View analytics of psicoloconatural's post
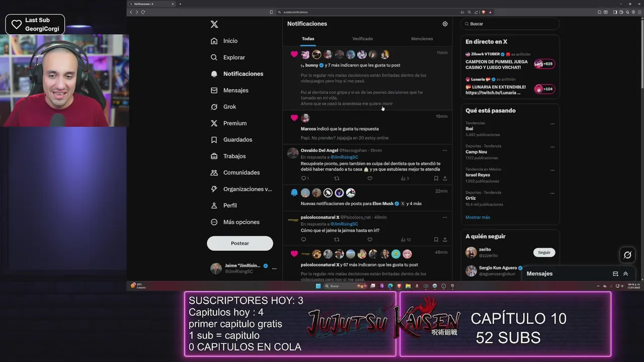This screenshot has width=644, height=362. point(406,240)
